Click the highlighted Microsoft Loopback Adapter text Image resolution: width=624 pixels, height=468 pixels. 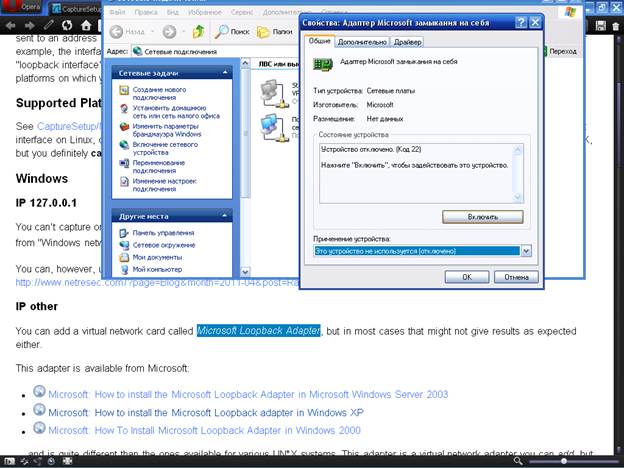259,331
